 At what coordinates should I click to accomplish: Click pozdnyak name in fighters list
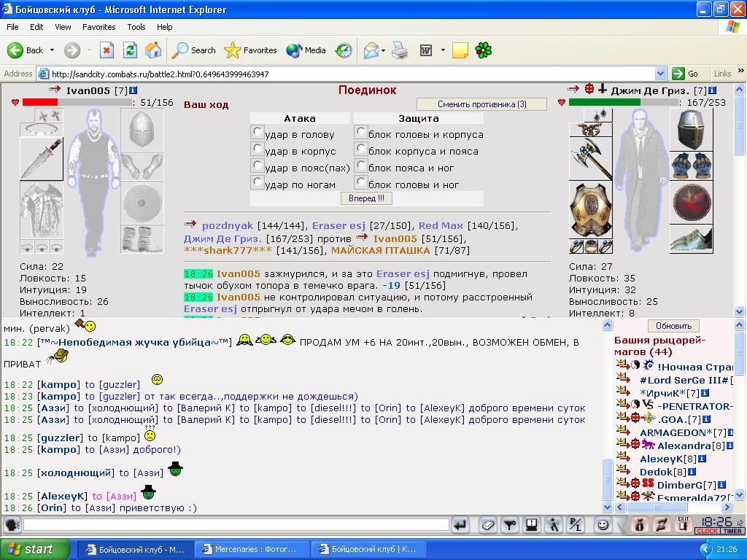pyautogui.click(x=228, y=226)
